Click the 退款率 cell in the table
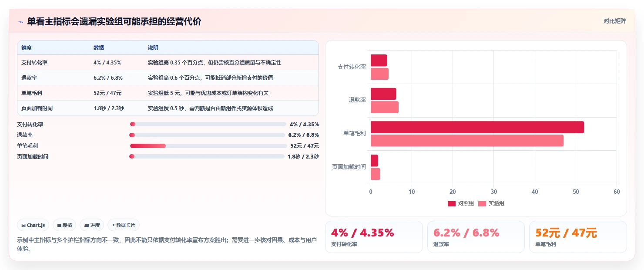This screenshot has width=644, height=270. pos(29,78)
